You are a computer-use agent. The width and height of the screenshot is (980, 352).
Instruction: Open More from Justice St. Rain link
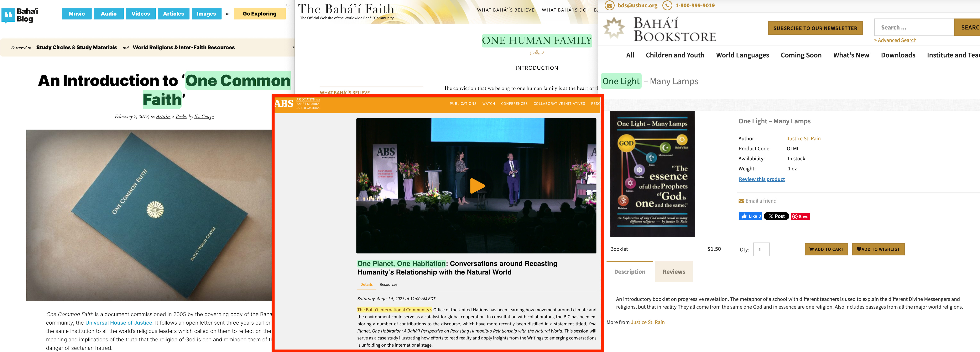click(648, 322)
